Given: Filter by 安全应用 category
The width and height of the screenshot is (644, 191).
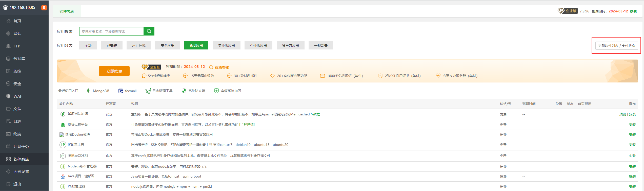Looking at the screenshot, I should (x=167, y=45).
